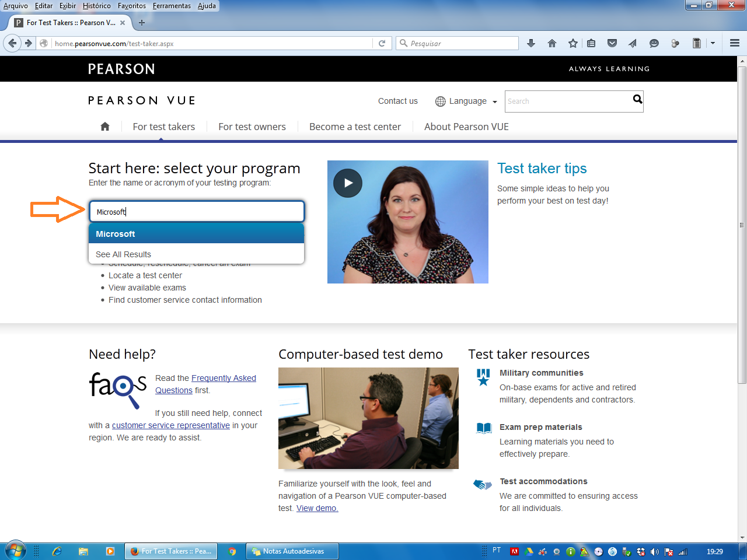747x560 pixels.
Task: Click the Contact us link
Action: [398, 101]
